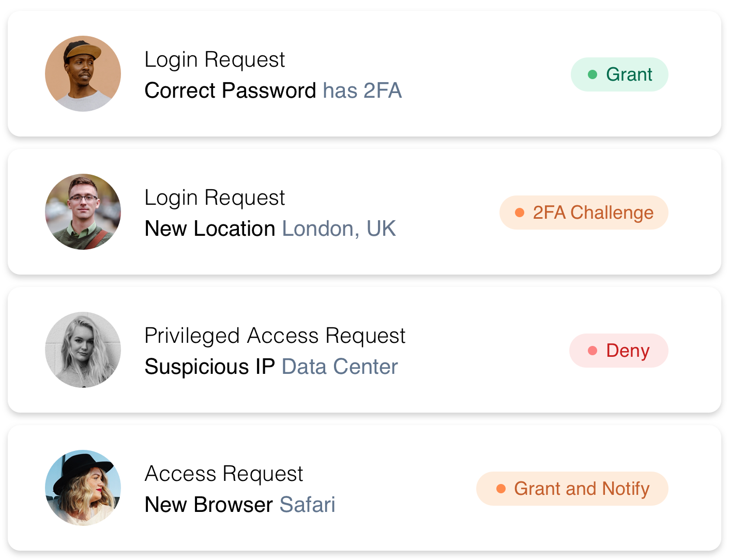Click the red Deny badge

618,351
